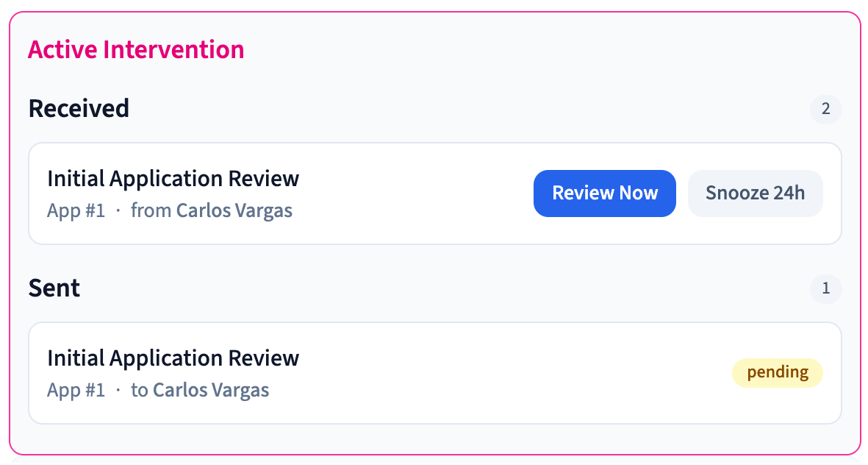
Task: Click Carlos Vargas name in Received card
Action: coord(234,211)
